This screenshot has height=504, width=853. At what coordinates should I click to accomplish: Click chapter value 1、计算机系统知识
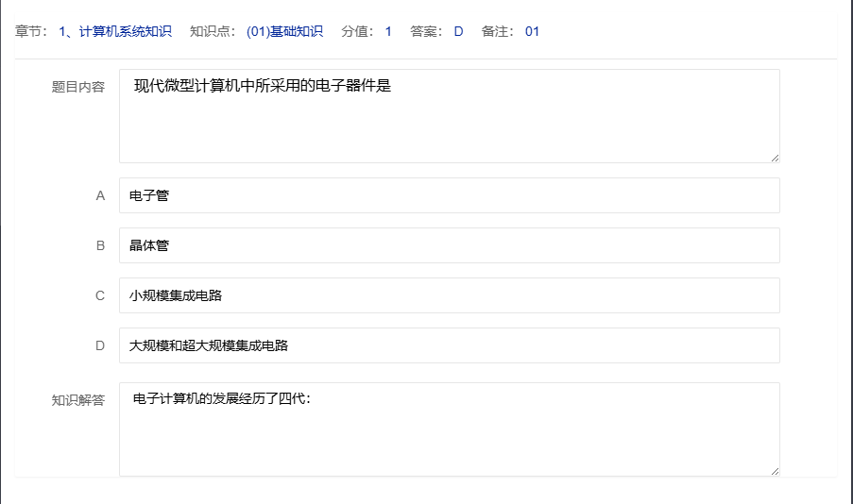(x=115, y=31)
